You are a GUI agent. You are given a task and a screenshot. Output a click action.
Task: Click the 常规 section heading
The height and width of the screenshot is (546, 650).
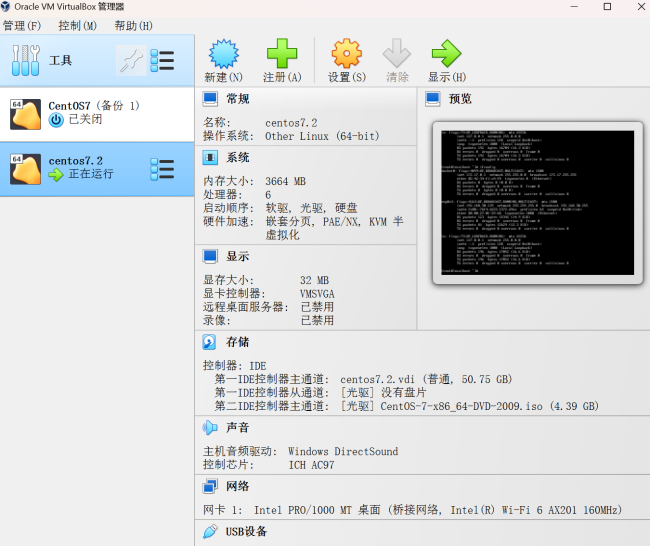click(238, 99)
